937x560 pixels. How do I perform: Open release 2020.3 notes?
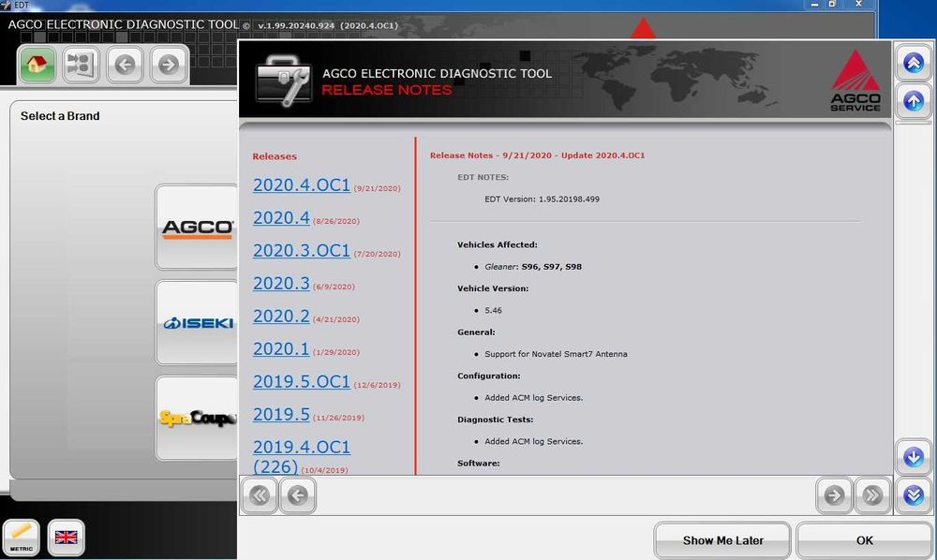point(281,283)
